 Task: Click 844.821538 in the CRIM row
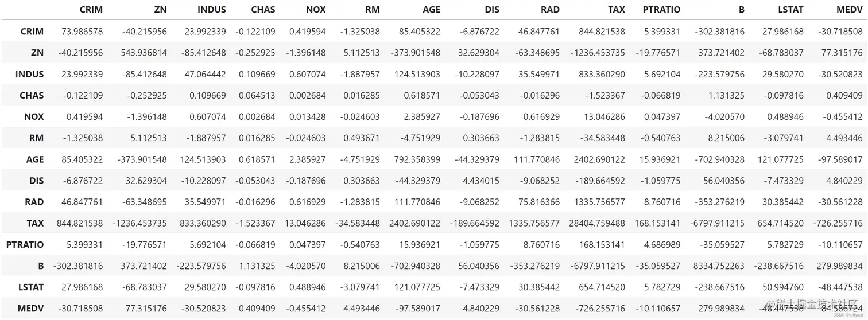pos(602,32)
